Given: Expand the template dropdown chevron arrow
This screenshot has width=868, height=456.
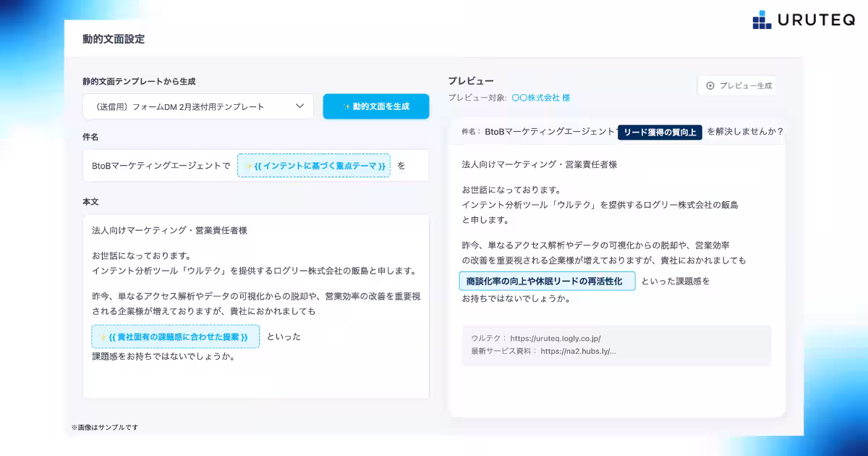Looking at the screenshot, I should pyautogui.click(x=299, y=106).
